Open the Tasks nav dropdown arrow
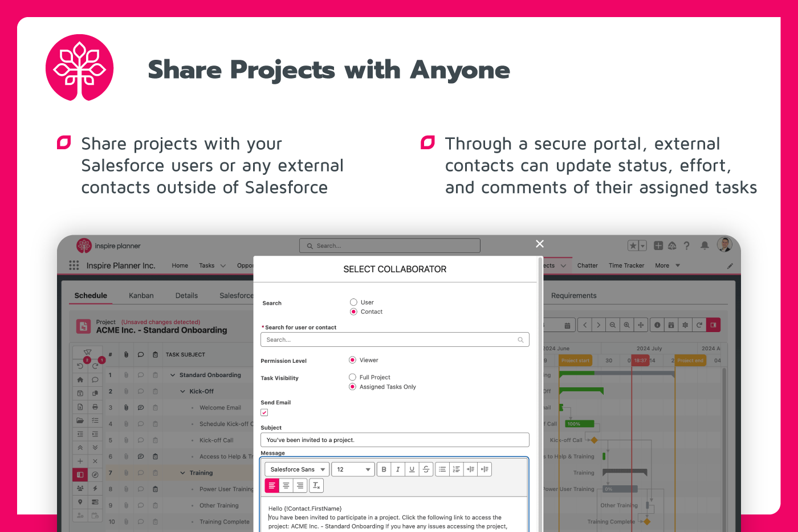The width and height of the screenshot is (798, 532). coord(223,265)
